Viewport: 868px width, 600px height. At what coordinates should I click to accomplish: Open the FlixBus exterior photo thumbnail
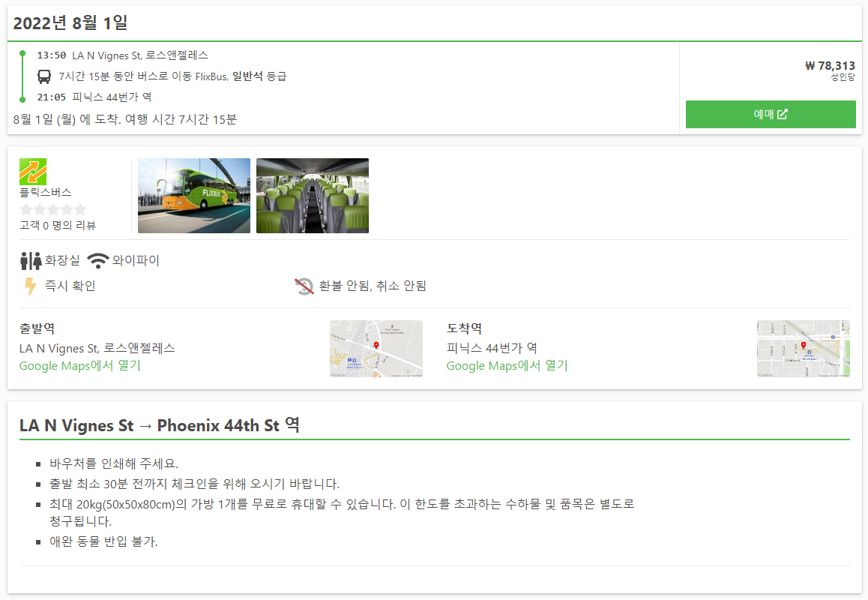click(193, 196)
